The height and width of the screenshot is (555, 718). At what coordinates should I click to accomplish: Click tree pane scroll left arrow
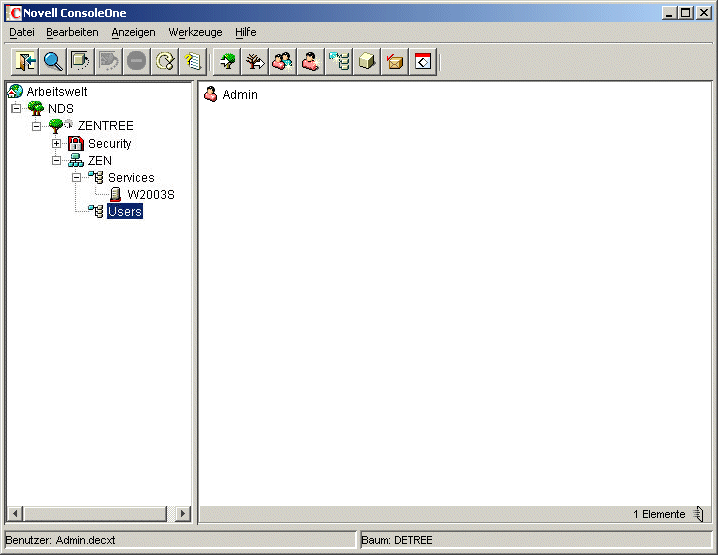pyautogui.click(x=15, y=514)
